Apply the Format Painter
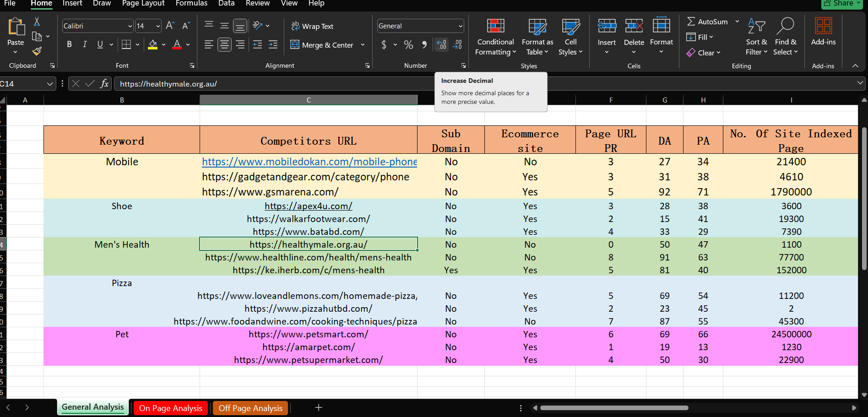This screenshot has height=417, width=868. tap(37, 51)
